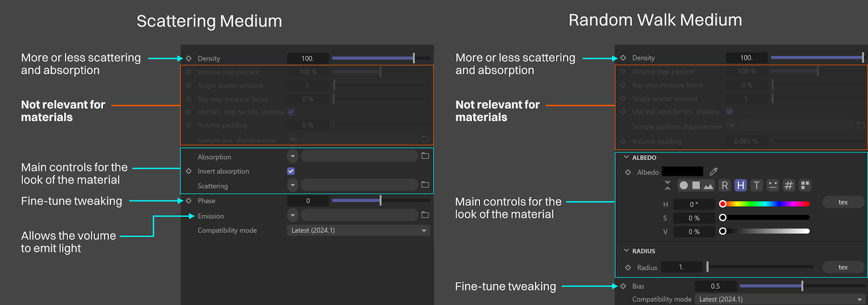Browse a file for the Emission field

(425, 215)
